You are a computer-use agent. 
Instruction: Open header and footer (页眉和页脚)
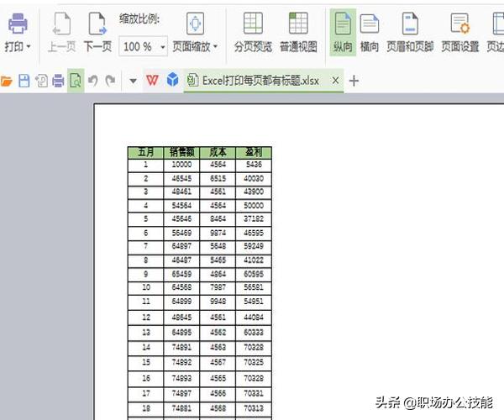pos(410,33)
